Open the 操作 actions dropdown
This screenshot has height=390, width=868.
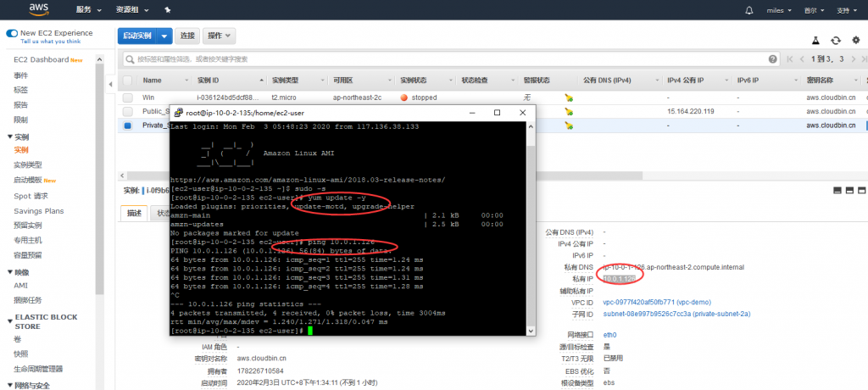(x=220, y=36)
